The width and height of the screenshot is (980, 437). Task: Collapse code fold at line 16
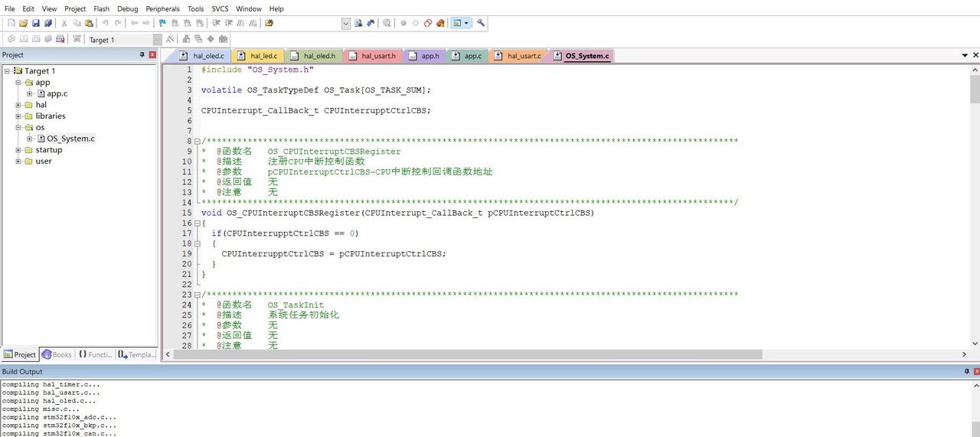click(197, 223)
